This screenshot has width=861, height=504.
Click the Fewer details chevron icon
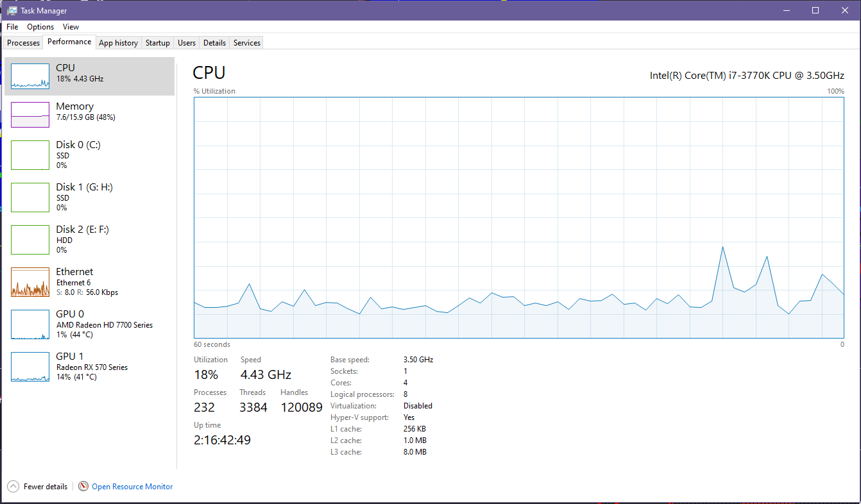(13, 487)
